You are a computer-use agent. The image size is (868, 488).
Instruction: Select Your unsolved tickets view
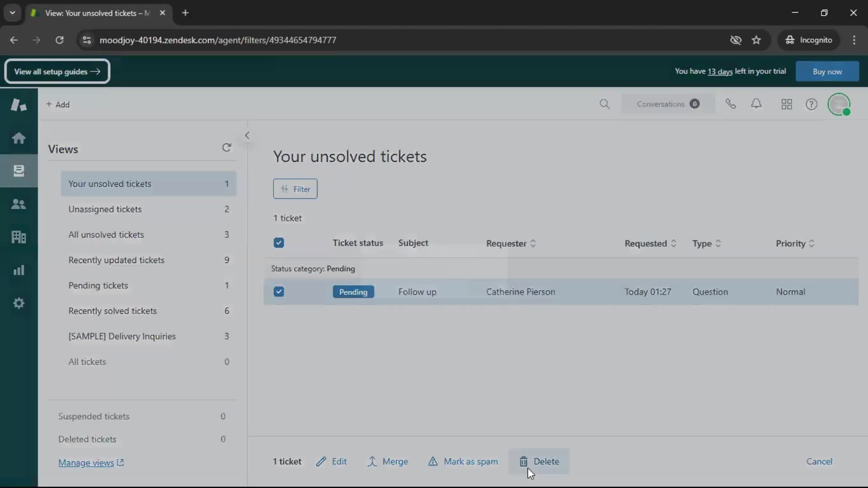(149, 184)
